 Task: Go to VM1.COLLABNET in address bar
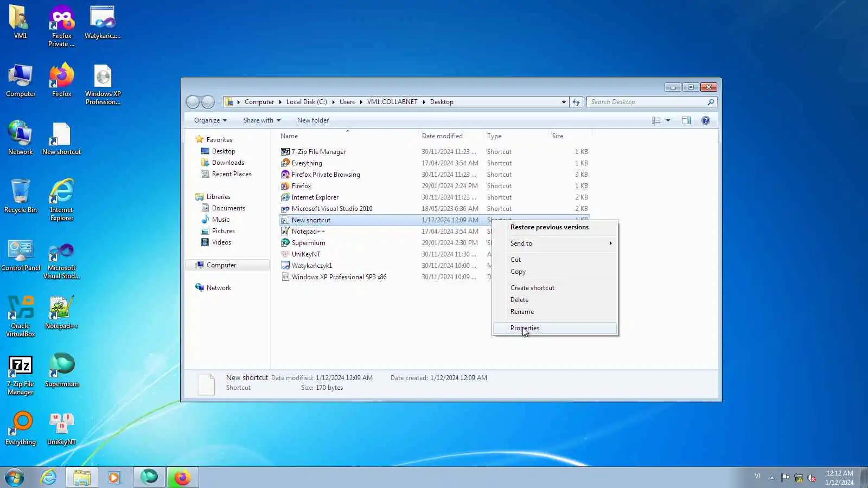(x=392, y=102)
